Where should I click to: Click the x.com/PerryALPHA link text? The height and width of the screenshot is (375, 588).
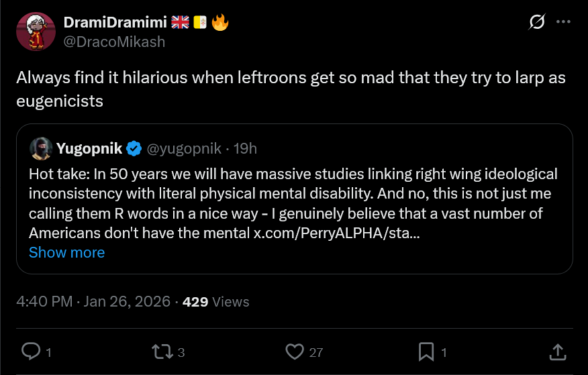point(336,233)
